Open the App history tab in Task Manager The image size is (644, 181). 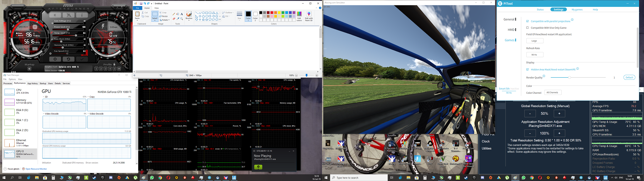point(33,83)
